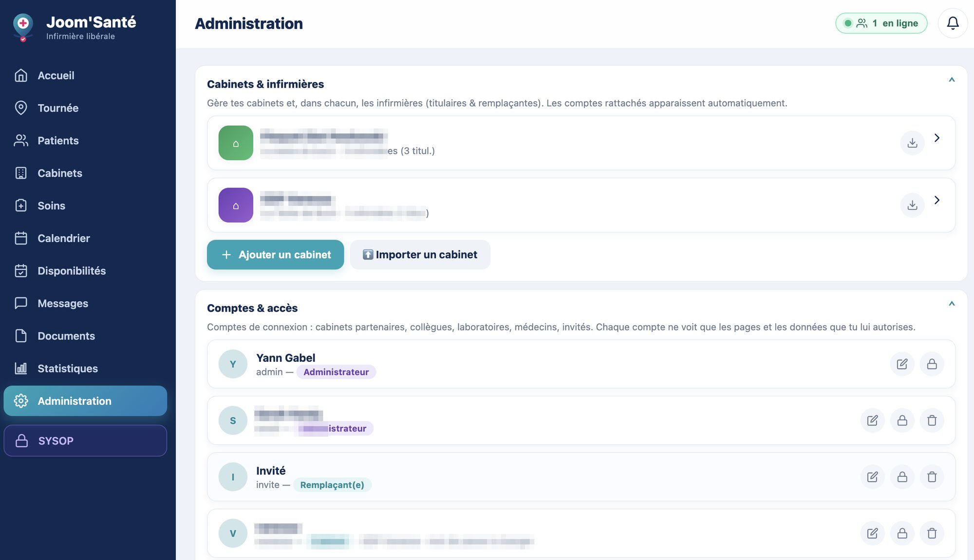Select Administration in the sidebar
This screenshot has height=560, width=974.
[85, 401]
